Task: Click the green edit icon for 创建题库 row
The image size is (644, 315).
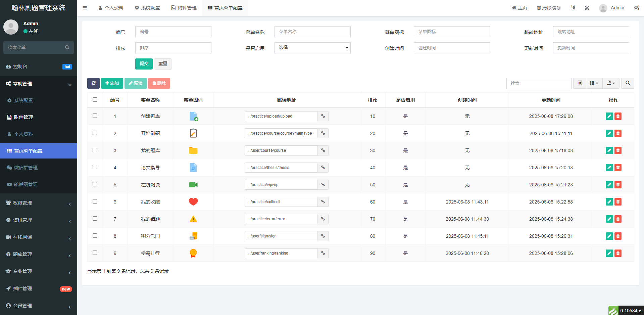Action: [x=609, y=116]
